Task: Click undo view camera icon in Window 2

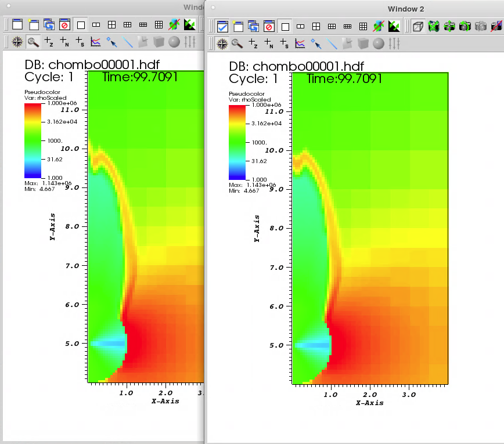Action: tap(465, 26)
